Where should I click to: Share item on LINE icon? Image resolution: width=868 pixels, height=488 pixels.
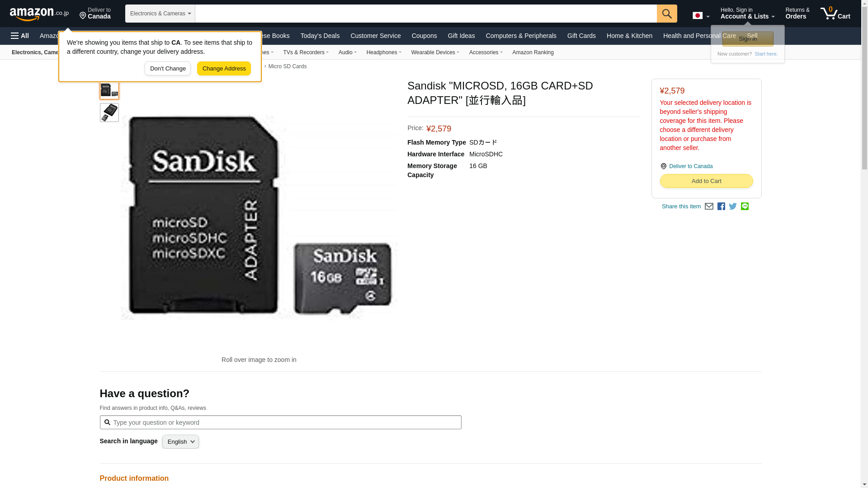[x=745, y=206]
